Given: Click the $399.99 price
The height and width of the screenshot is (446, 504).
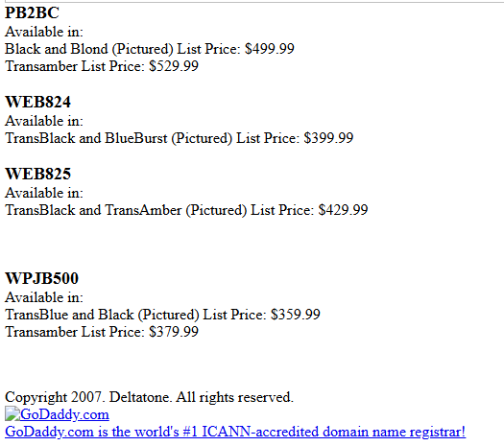Looking at the screenshot, I should [x=328, y=138].
